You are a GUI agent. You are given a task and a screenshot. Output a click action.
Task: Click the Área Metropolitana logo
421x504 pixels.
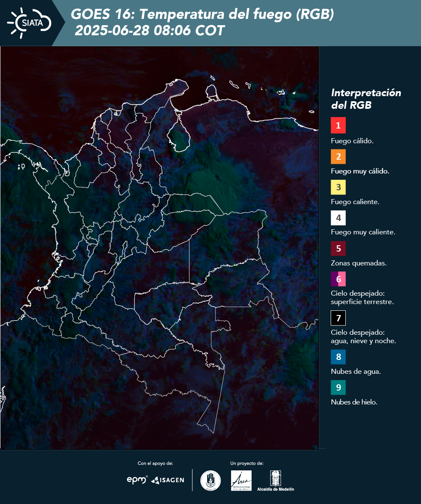click(242, 480)
